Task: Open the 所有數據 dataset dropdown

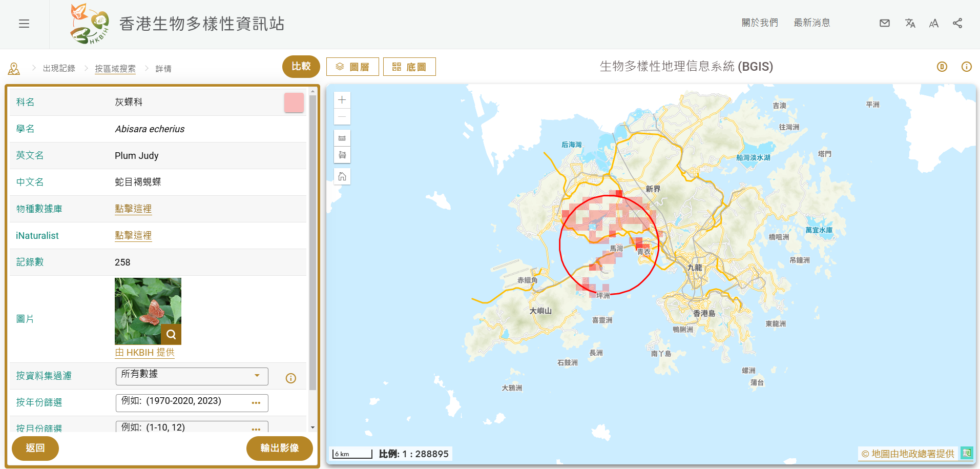Action: pyautogui.click(x=192, y=376)
